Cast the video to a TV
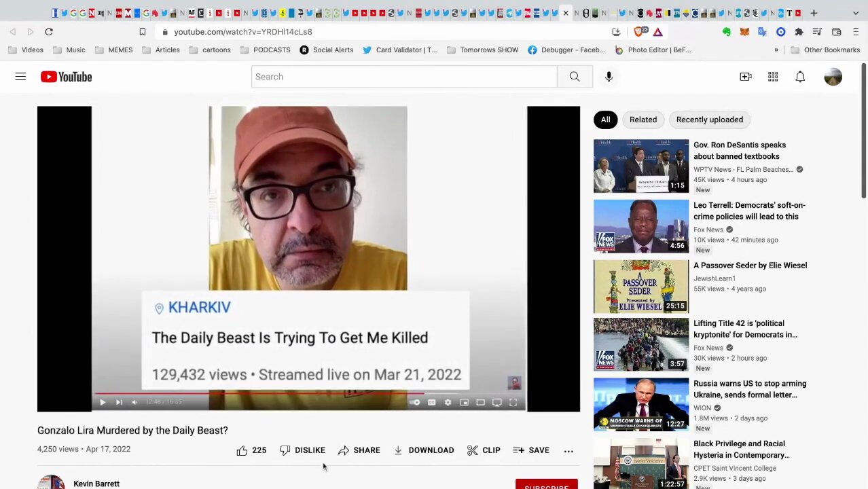 496,403
